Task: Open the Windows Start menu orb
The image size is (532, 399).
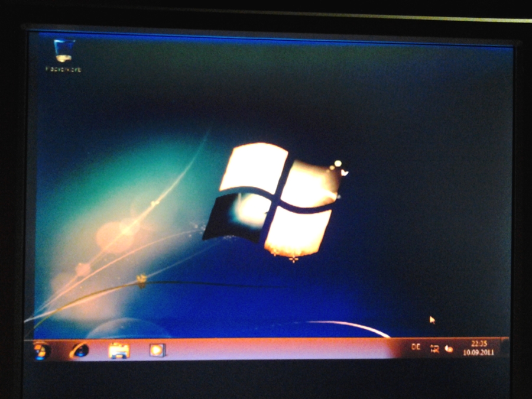Action: coord(41,351)
